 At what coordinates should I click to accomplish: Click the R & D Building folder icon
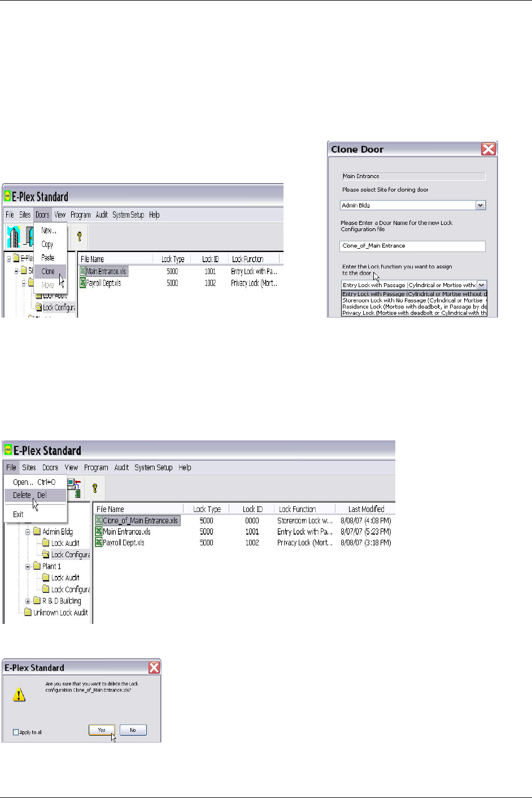coord(37,601)
